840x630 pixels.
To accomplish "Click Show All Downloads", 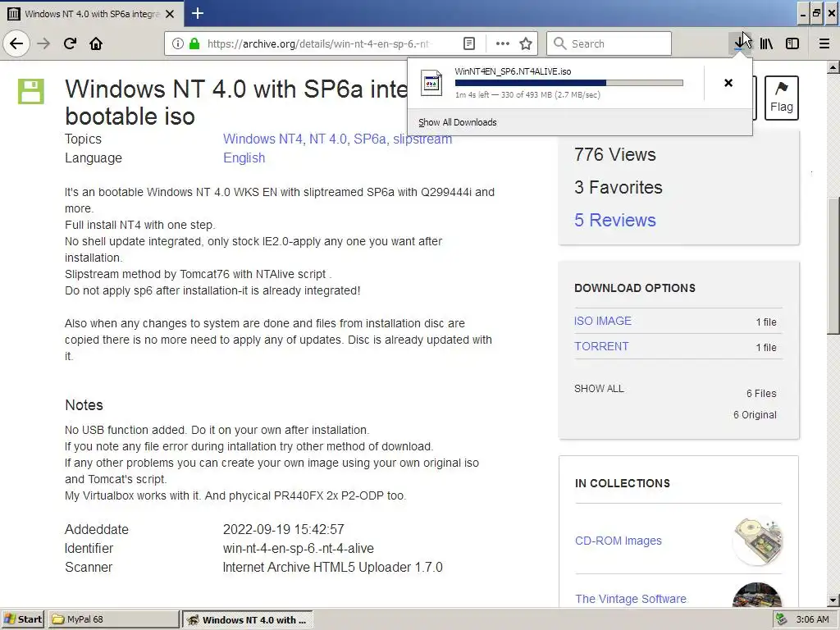I will (458, 122).
